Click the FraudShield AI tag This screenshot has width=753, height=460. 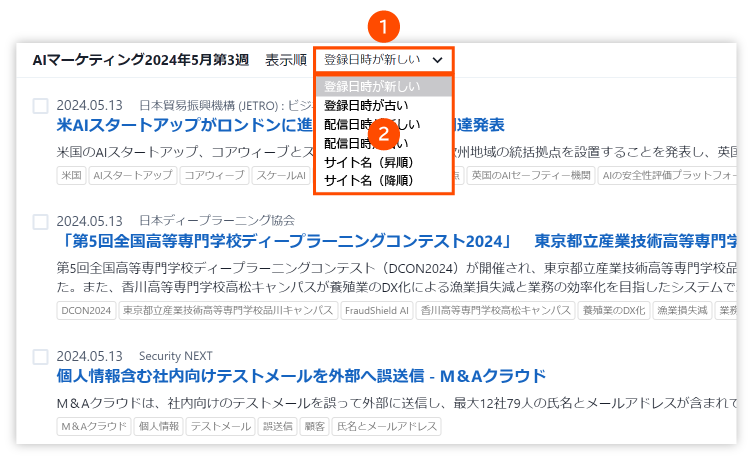coord(377,311)
